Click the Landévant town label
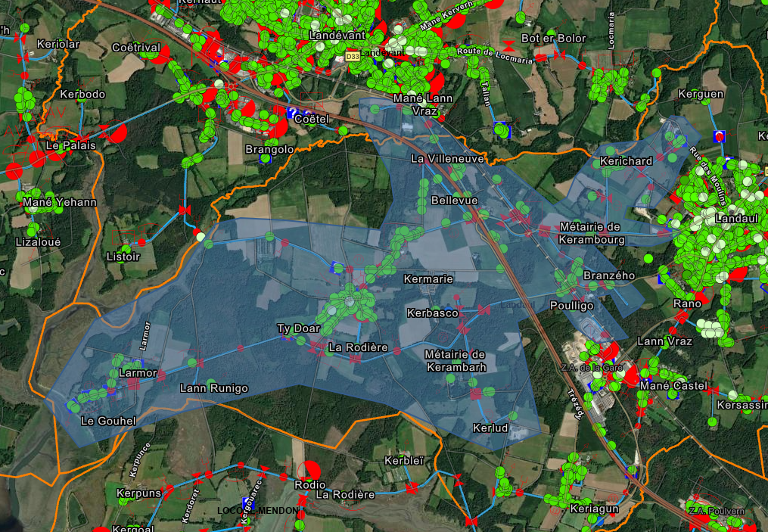Image resolution: width=768 pixels, height=532 pixels. coord(337,35)
